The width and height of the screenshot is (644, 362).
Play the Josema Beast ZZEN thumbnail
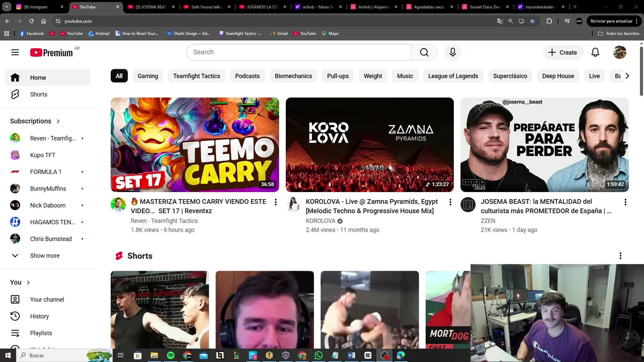(544, 145)
